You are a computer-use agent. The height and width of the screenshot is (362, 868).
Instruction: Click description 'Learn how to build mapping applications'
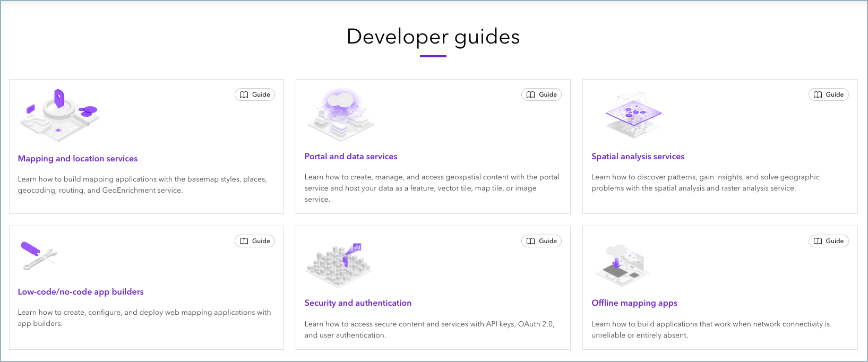click(x=142, y=185)
